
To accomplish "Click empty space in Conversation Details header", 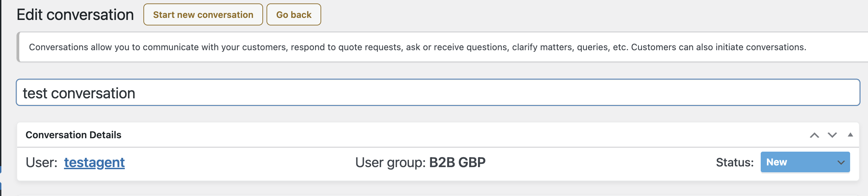I will [447, 135].
